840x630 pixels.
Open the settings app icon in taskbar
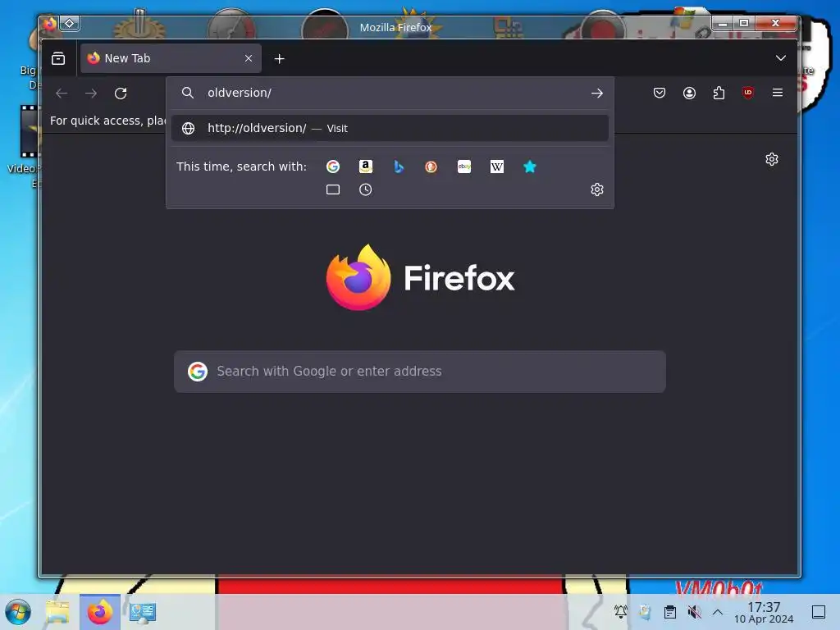(143, 612)
